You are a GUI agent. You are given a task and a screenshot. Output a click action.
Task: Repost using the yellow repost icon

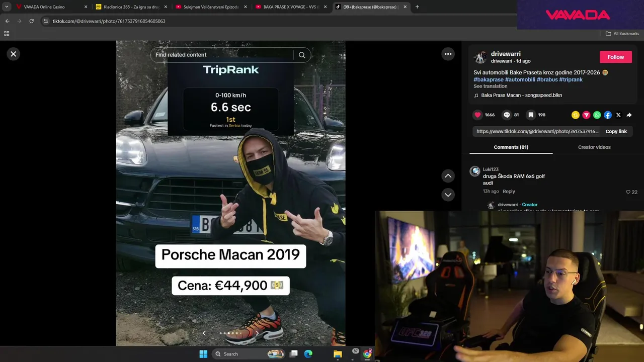tap(576, 115)
